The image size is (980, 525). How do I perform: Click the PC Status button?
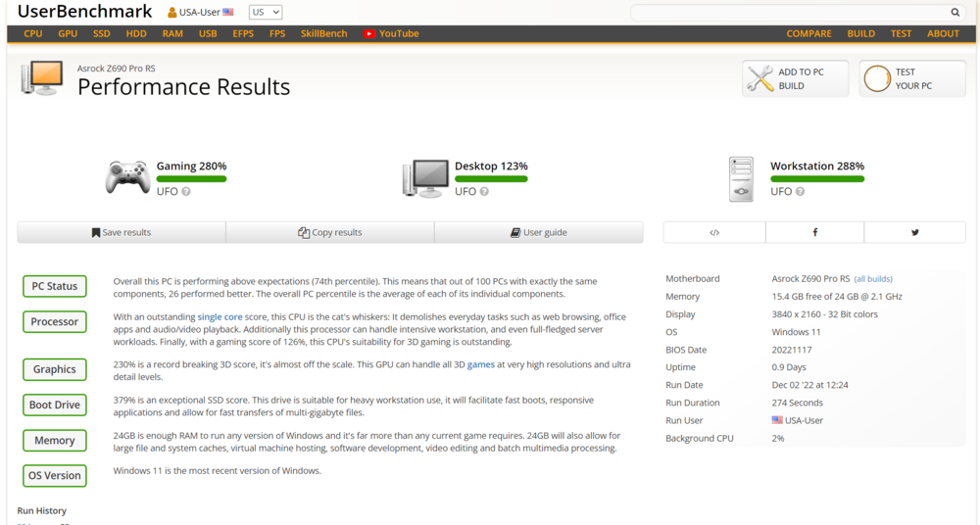54,286
